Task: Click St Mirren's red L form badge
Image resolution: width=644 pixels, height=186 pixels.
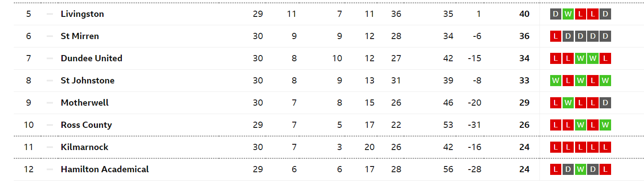Action: pyautogui.click(x=555, y=36)
